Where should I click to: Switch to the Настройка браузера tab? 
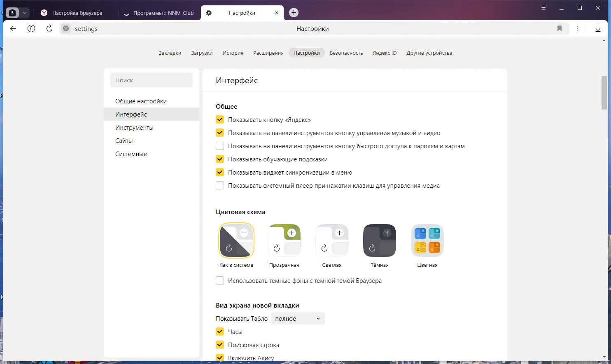click(77, 13)
